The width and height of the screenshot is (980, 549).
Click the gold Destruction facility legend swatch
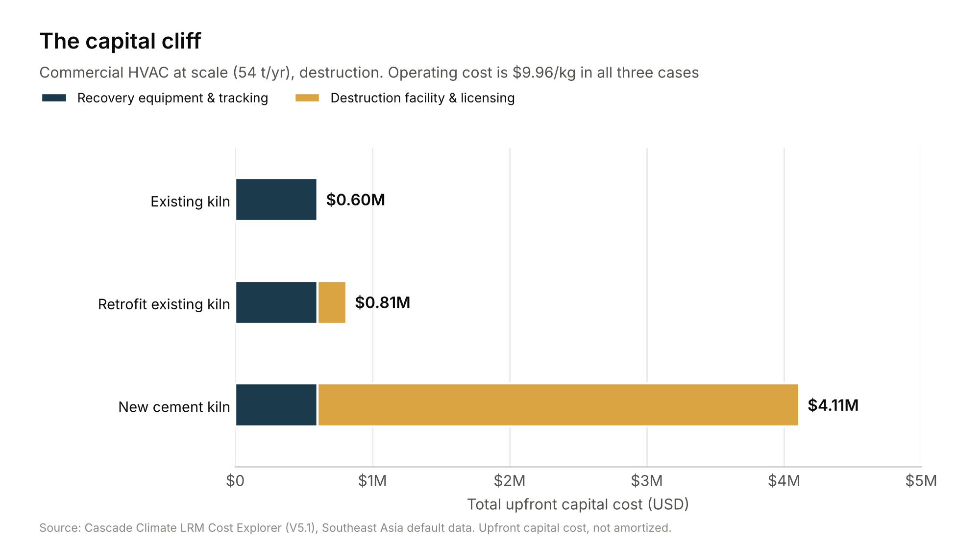pos(307,98)
